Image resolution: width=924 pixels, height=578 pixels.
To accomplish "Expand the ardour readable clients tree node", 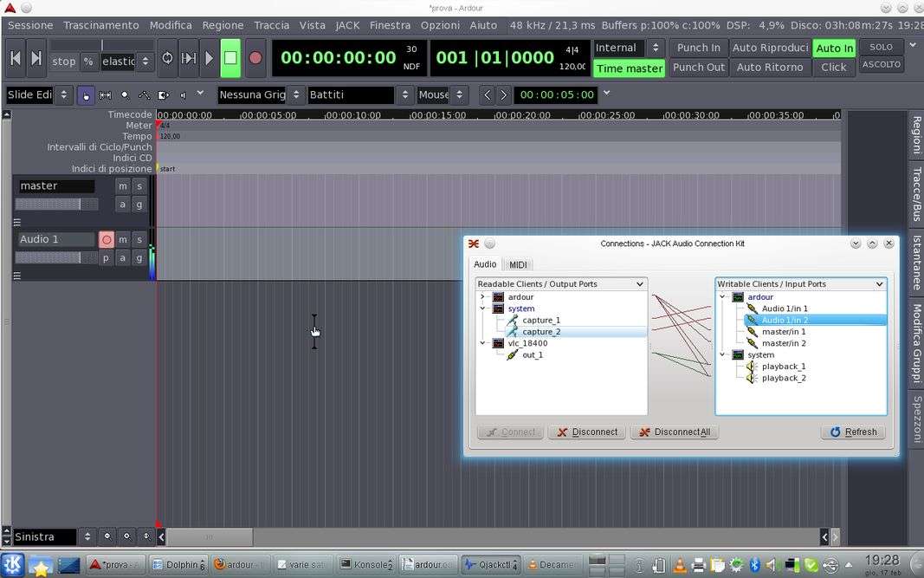I will click(x=482, y=297).
